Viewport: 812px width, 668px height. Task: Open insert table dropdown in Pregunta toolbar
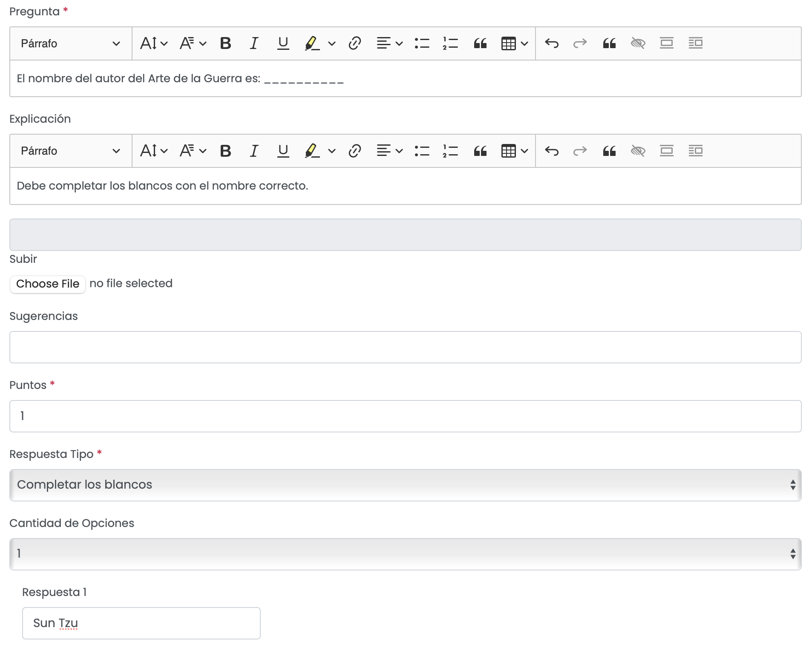click(515, 43)
